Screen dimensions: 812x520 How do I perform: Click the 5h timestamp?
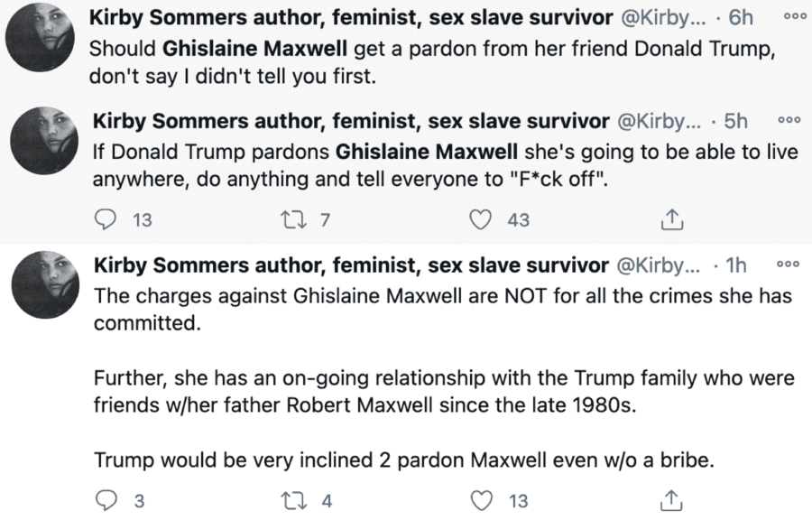click(736, 121)
